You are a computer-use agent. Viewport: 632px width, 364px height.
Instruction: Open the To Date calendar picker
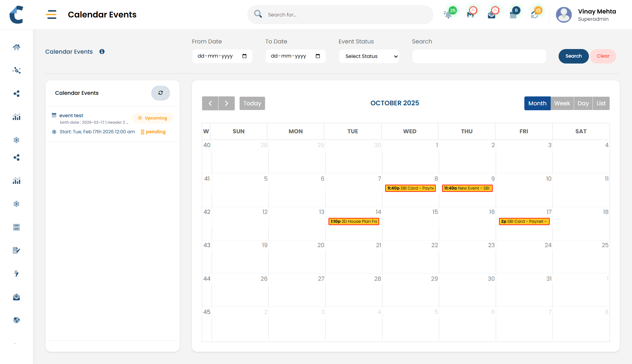coord(318,56)
